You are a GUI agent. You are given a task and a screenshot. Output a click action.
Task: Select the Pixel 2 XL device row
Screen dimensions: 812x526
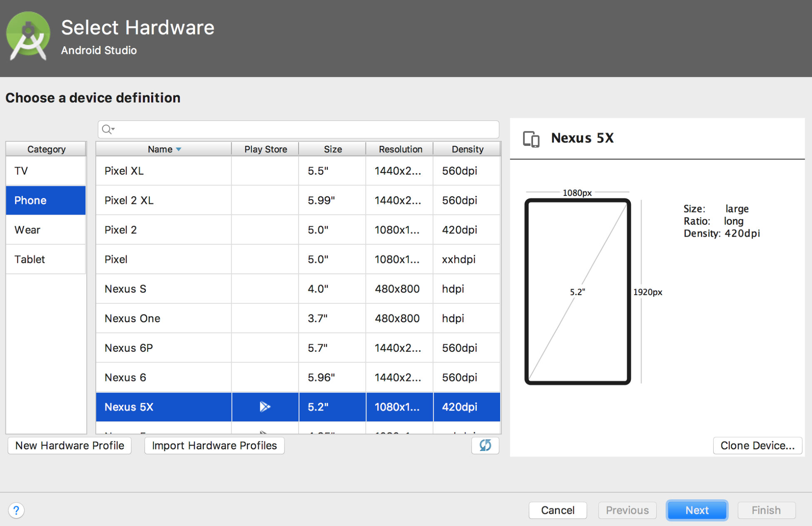(298, 200)
